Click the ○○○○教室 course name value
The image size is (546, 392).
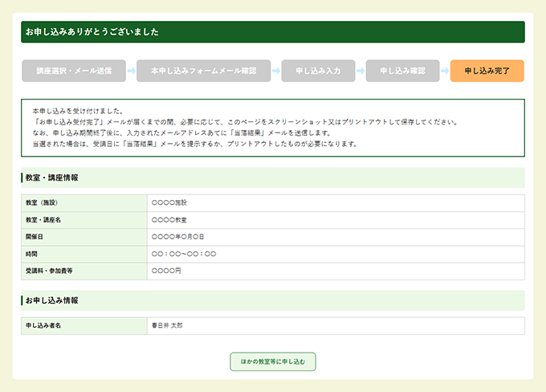[x=169, y=219]
